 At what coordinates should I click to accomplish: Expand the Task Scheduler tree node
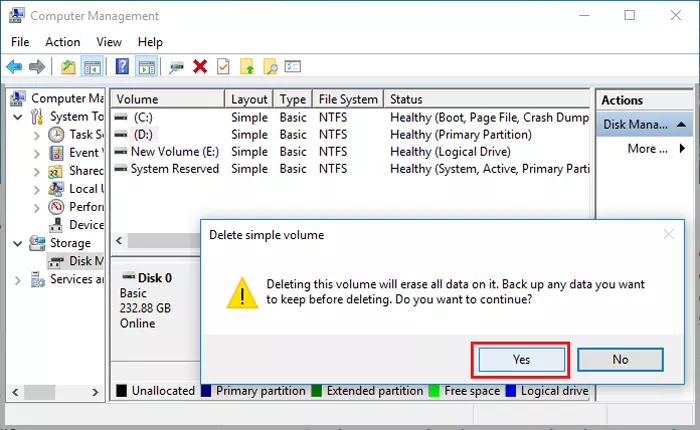[x=37, y=136]
